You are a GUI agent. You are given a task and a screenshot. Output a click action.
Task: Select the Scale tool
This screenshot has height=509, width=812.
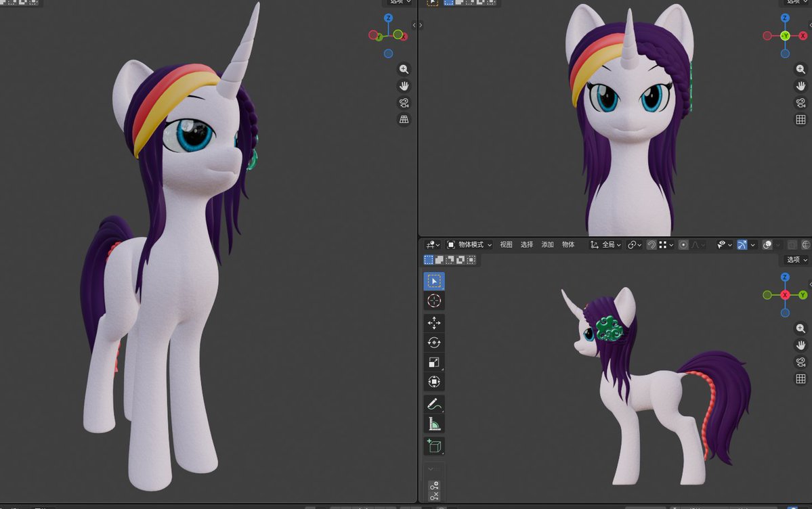[x=434, y=362]
